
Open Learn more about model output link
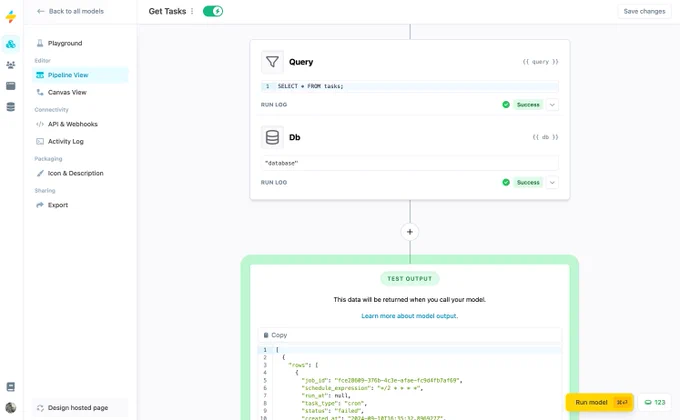[x=410, y=316]
